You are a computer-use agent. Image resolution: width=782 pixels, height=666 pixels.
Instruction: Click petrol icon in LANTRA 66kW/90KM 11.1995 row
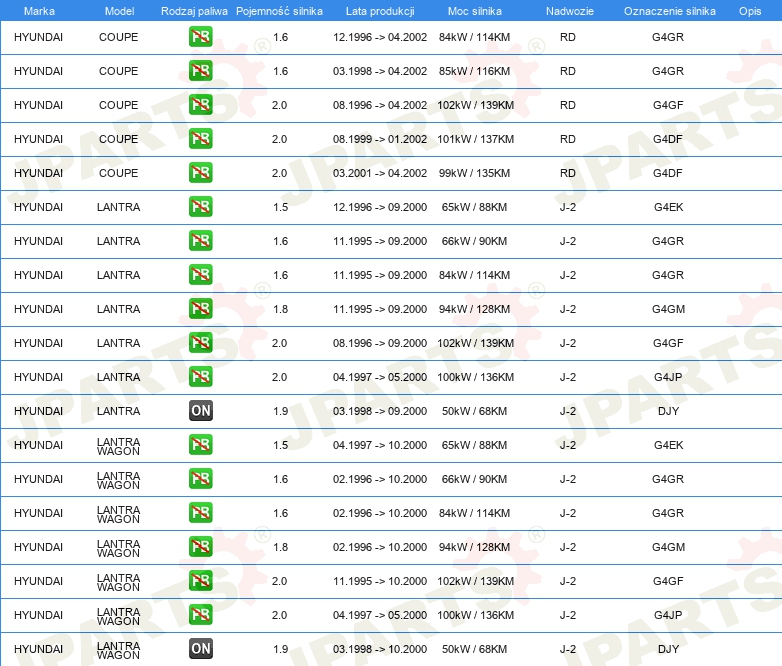(x=200, y=240)
